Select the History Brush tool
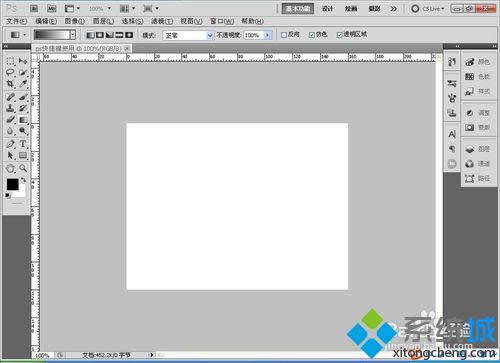Viewport: 500px width, 363px height. [23, 108]
